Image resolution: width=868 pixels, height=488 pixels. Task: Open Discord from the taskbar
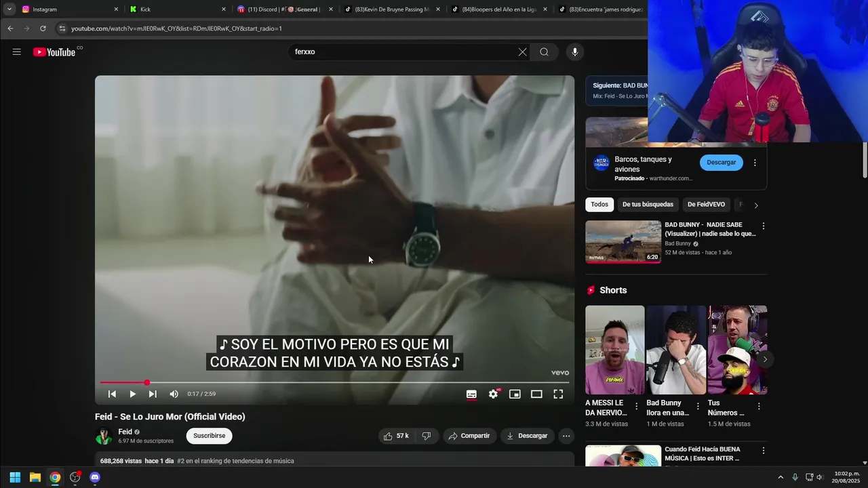95,477
